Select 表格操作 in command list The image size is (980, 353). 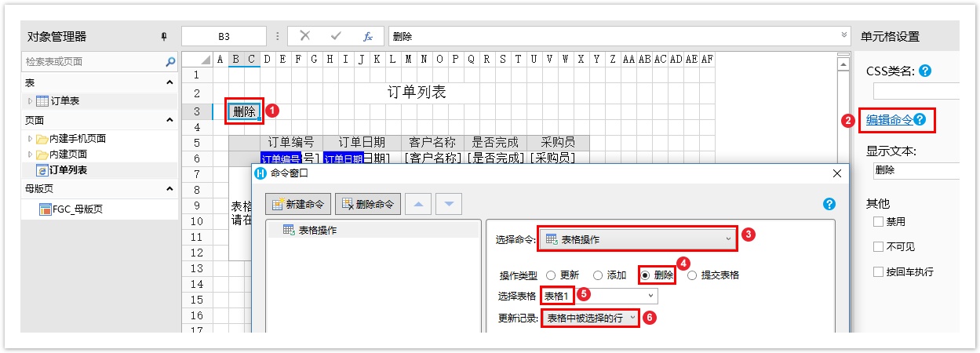coord(318,230)
